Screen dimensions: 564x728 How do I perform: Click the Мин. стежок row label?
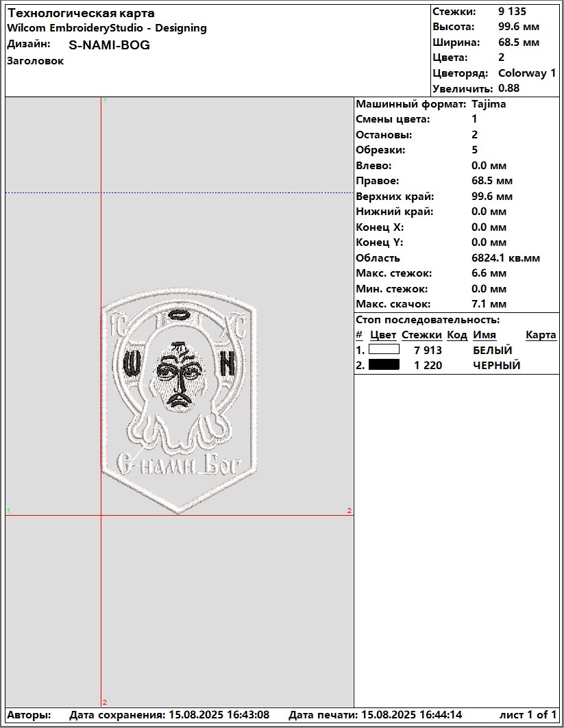pyautogui.click(x=391, y=289)
